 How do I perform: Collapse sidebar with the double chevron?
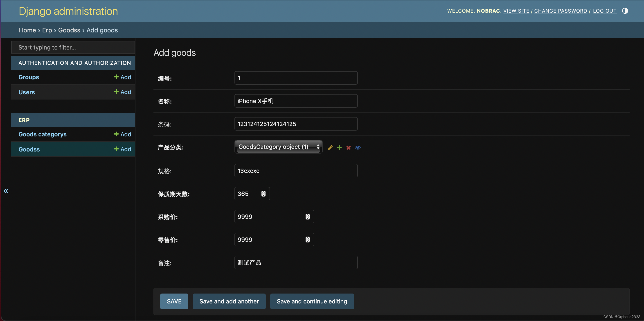(x=6, y=191)
